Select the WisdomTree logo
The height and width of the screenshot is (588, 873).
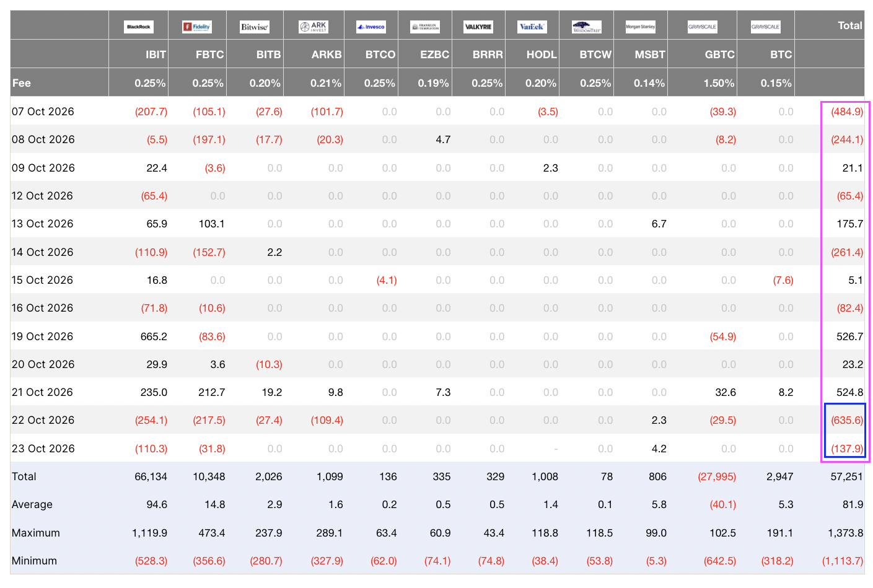[586, 27]
